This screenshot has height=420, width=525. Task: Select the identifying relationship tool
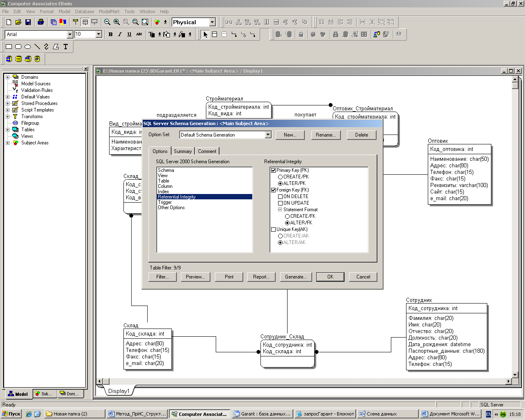coord(234,34)
